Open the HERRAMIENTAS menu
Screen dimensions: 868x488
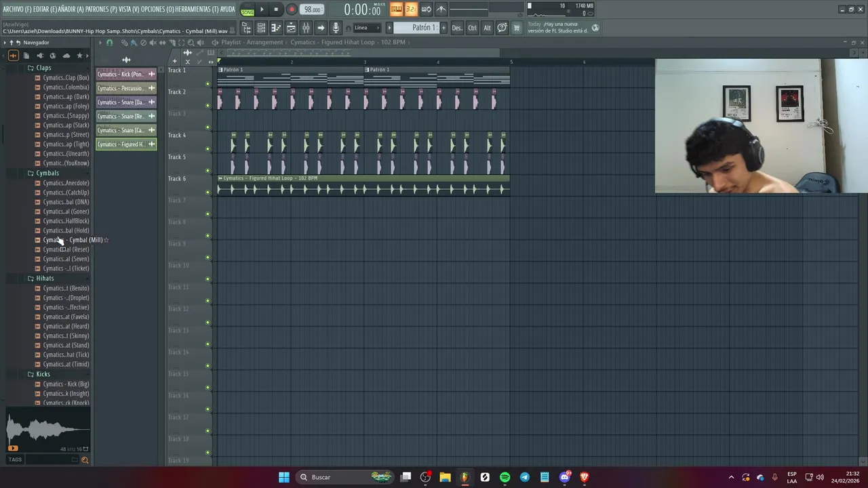point(197,9)
